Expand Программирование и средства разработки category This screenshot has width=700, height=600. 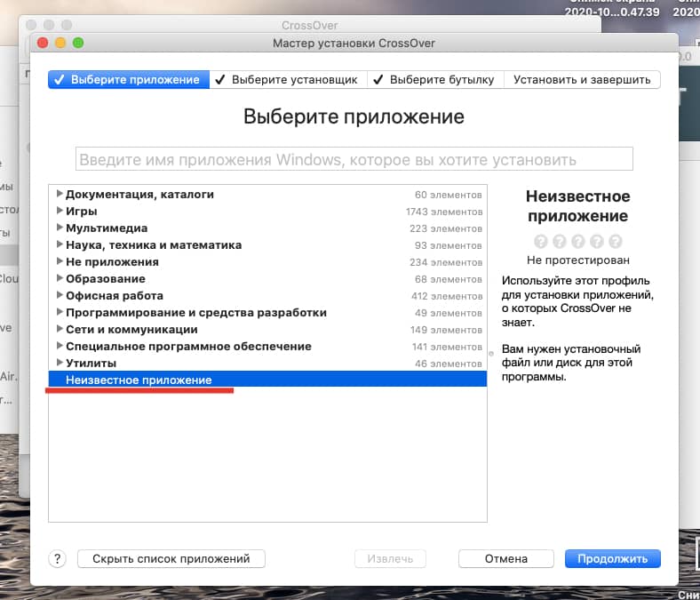tap(60, 312)
